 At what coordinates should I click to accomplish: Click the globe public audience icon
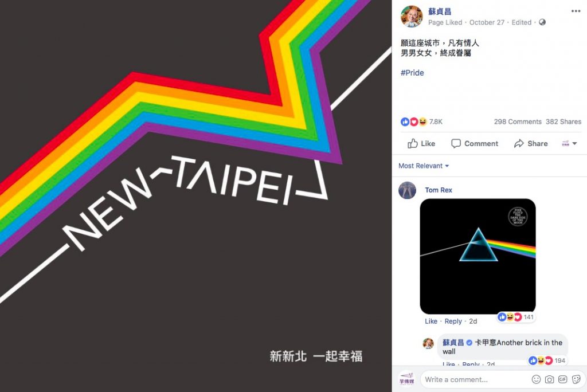[542, 22]
